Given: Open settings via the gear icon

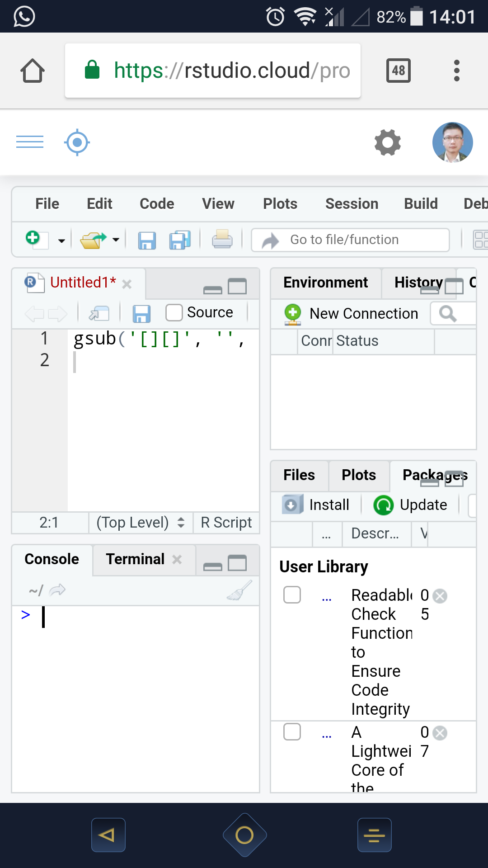Looking at the screenshot, I should coord(388,142).
